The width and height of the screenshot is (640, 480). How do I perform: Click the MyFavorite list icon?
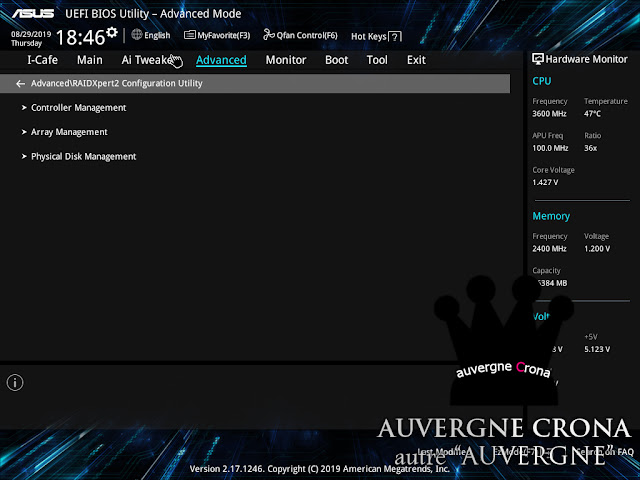pyautogui.click(x=189, y=35)
